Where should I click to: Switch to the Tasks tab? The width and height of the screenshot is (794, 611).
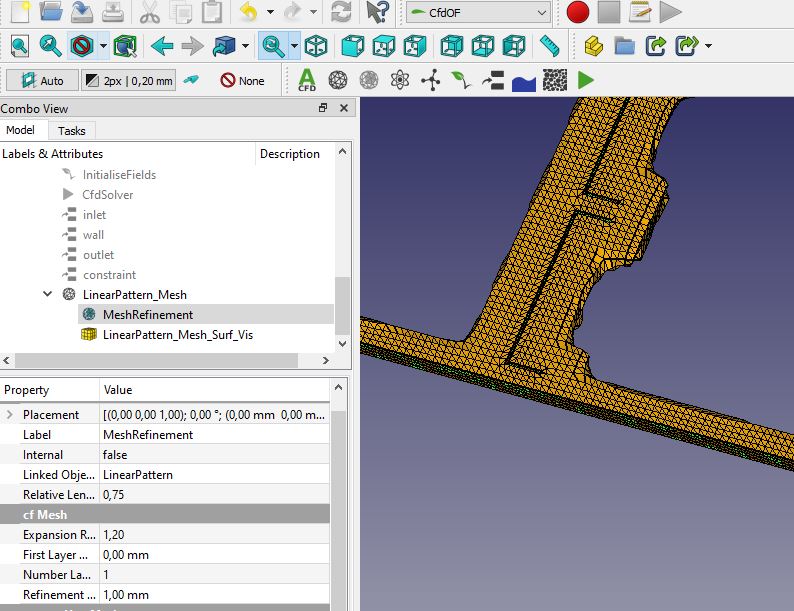coord(71,131)
